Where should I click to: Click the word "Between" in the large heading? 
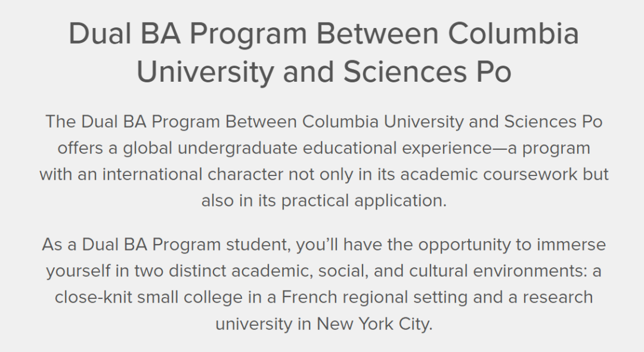pos(377,34)
